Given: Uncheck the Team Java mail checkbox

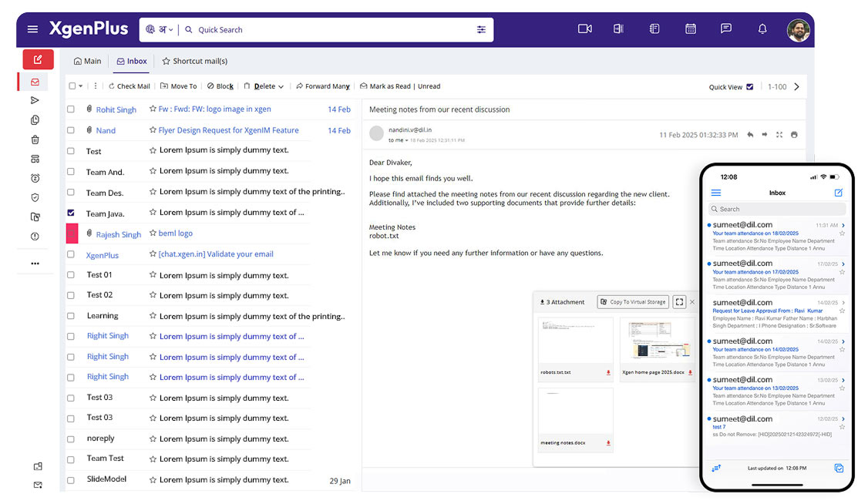Looking at the screenshot, I should pyautogui.click(x=70, y=213).
